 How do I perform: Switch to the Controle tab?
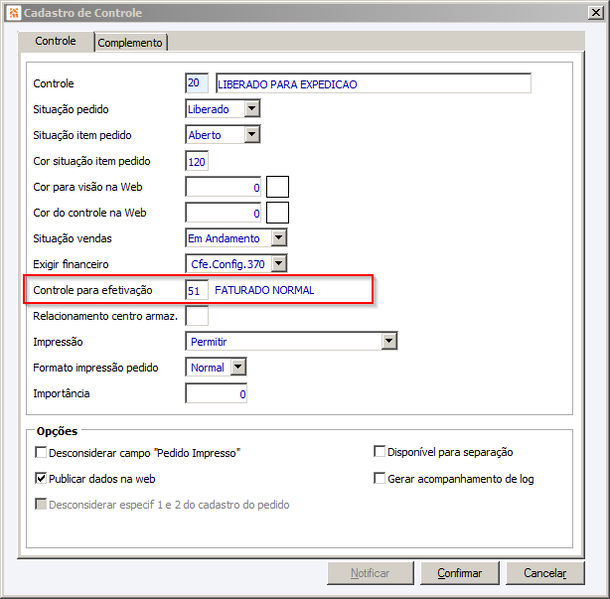coord(55,41)
